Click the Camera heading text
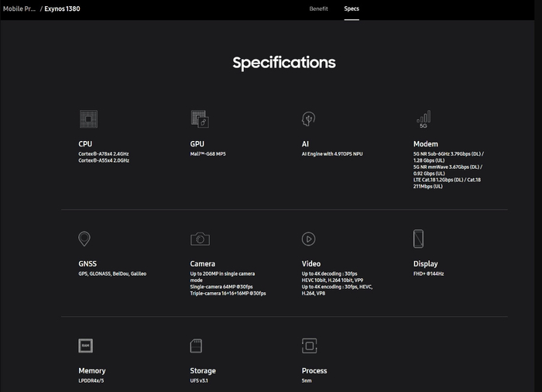The image size is (542, 392). click(x=203, y=263)
